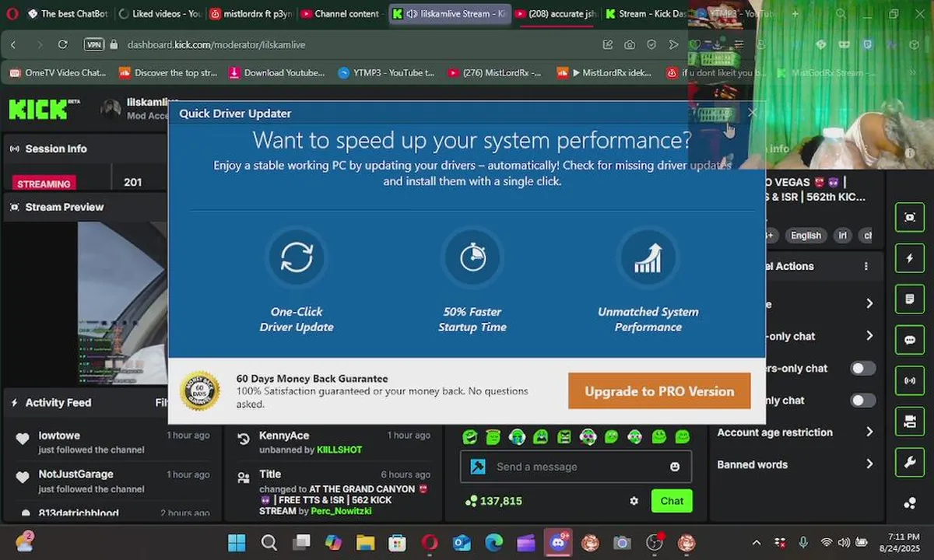The width and height of the screenshot is (934, 560).
Task: Open 'Download Youtube...' bookmark
Action: (276, 73)
